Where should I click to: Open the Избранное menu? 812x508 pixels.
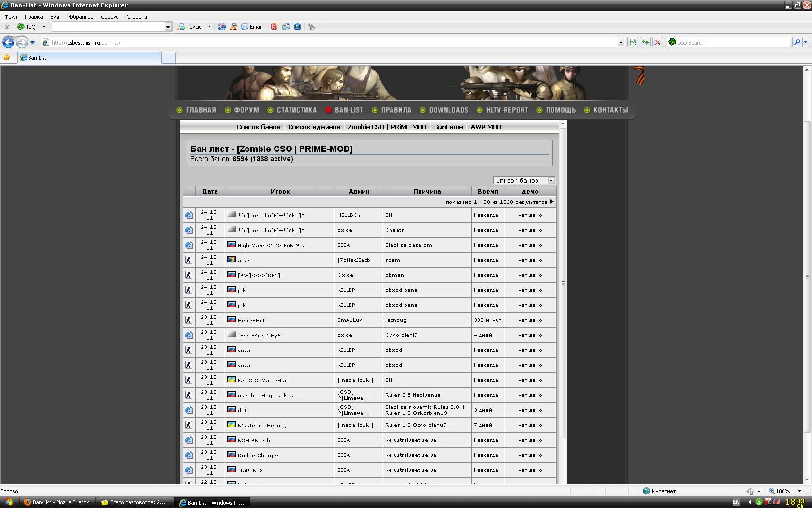point(80,17)
